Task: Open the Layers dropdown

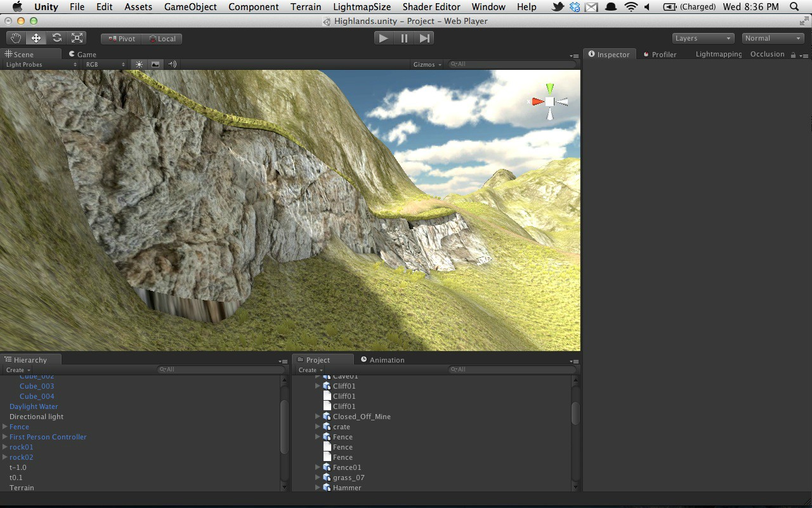Action: [702, 37]
